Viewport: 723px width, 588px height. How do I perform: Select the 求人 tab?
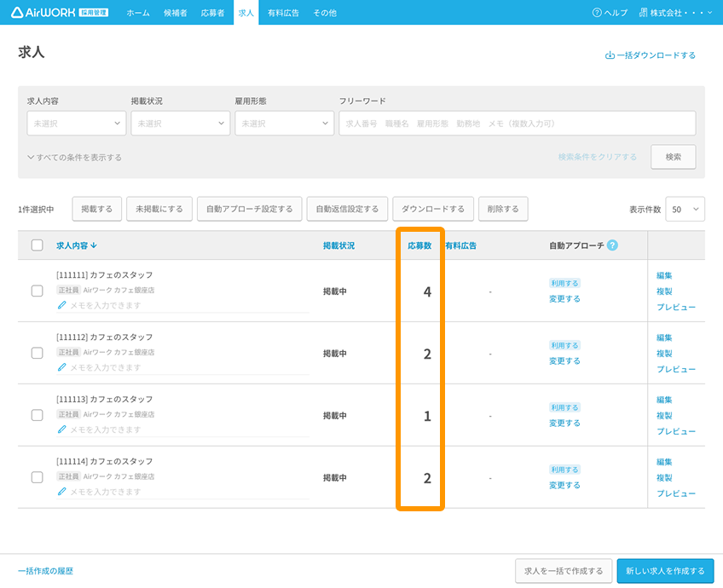pyautogui.click(x=246, y=13)
